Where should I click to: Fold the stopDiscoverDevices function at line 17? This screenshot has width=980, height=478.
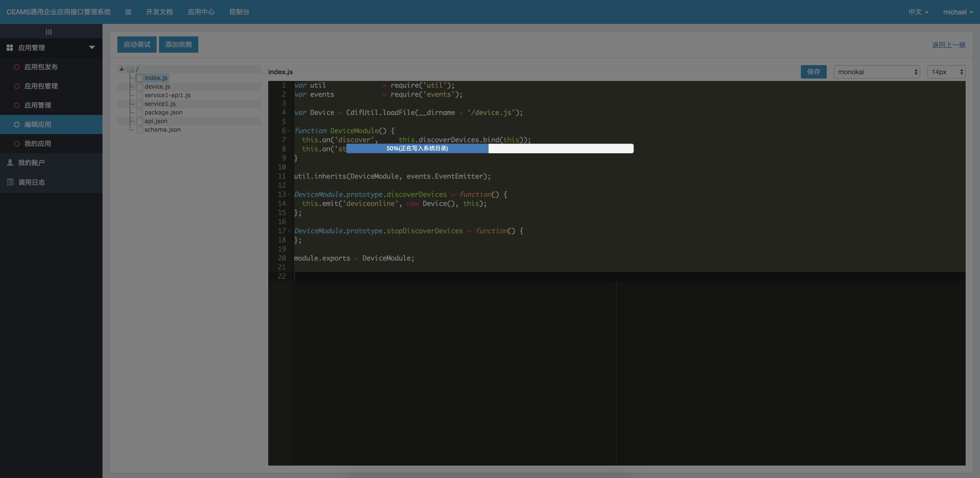click(289, 231)
